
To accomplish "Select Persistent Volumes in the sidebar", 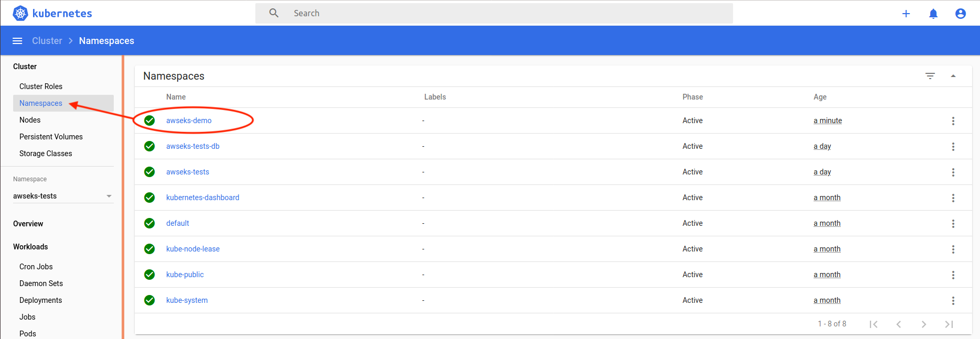I will coord(51,137).
